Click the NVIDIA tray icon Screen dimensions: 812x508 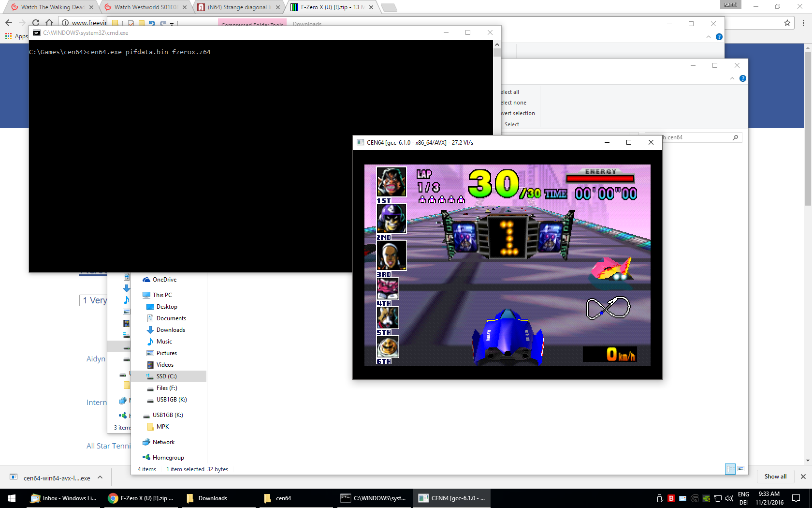(706, 498)
